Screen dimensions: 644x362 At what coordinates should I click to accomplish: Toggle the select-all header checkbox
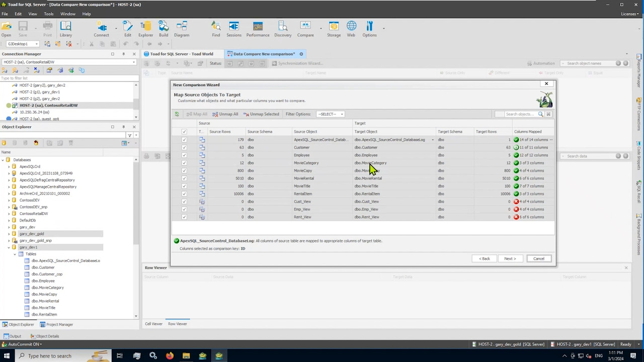pos(184,132)
